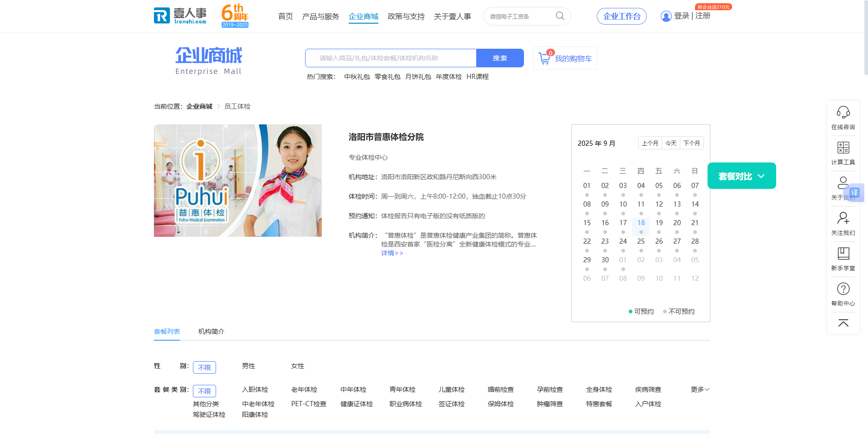Screen dimensions: 868x434
Task: Select 男性 gender filter
Action: [249, 366]
